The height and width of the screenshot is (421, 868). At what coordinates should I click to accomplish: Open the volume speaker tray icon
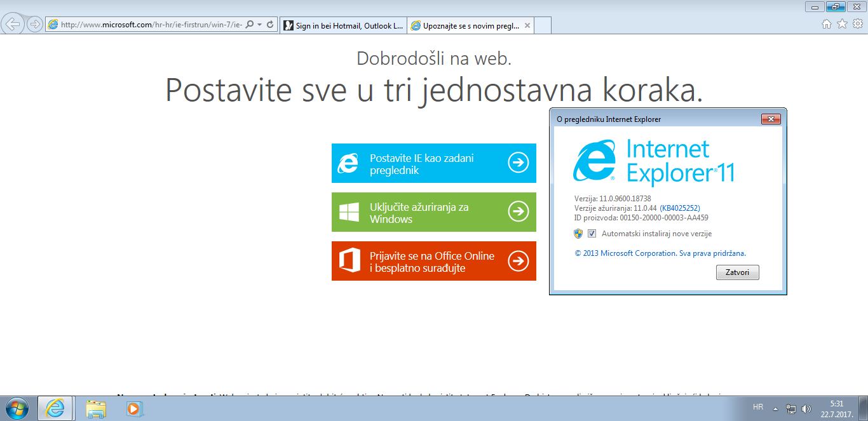click(x=806, y=408)
